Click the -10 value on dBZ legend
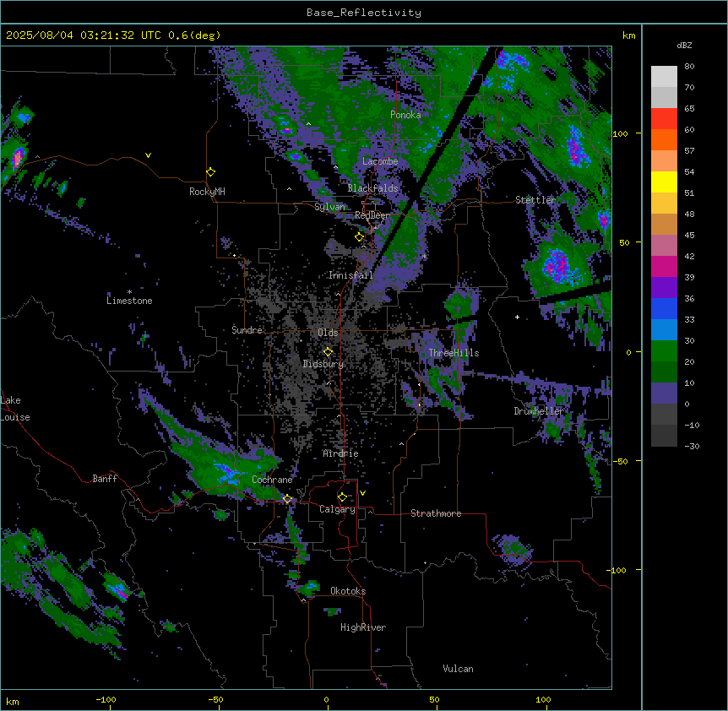Screen dimensions: 728x711 (692, 425)
